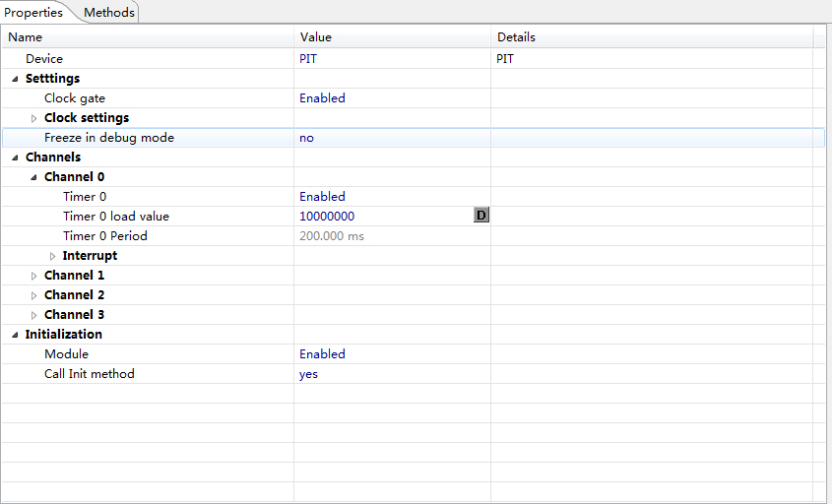Expand the Clock settings group
This screenshot has height=504, width=832.
click(x=33, y=118)
